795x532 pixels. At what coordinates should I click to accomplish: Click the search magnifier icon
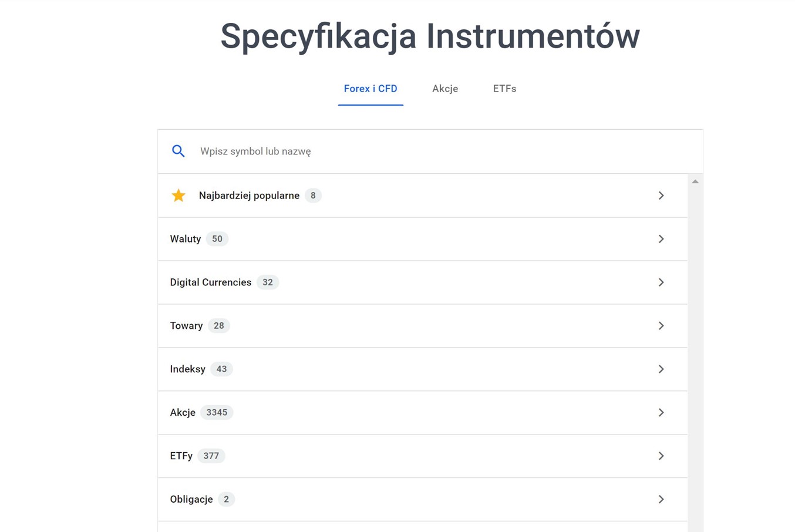178,151
